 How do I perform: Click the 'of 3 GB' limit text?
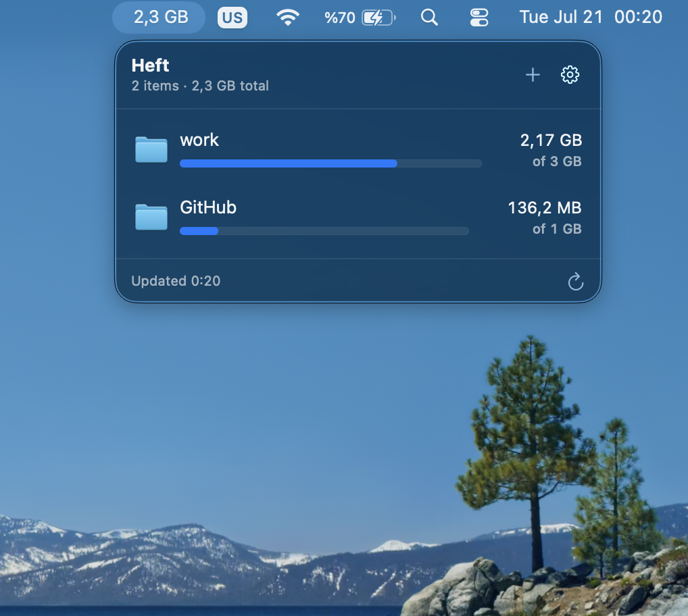pyautogui.click(x=557, y=161)
